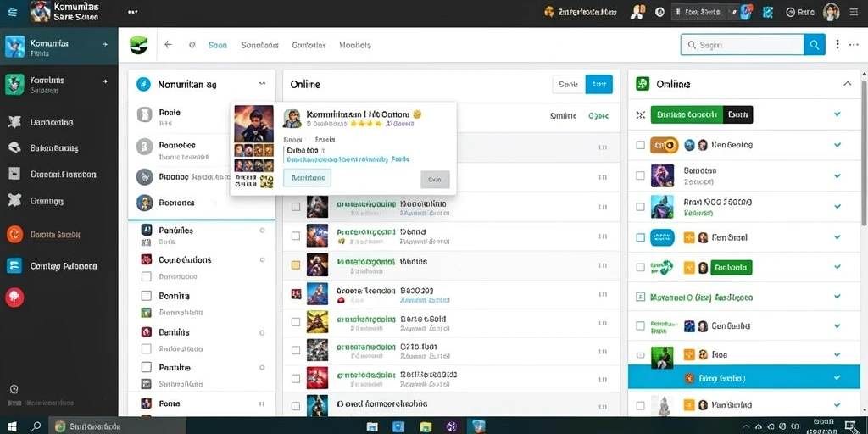Click into the search input field
The width and height of the screenshot is (868, 434).
742,45
